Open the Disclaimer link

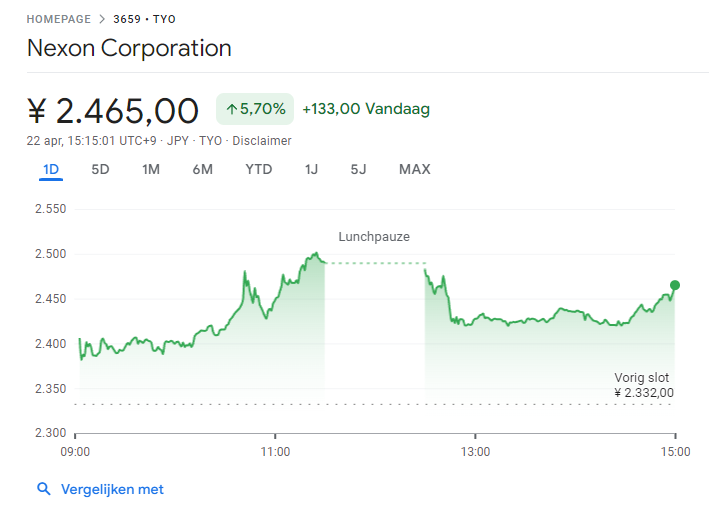(x=262, y=141)
